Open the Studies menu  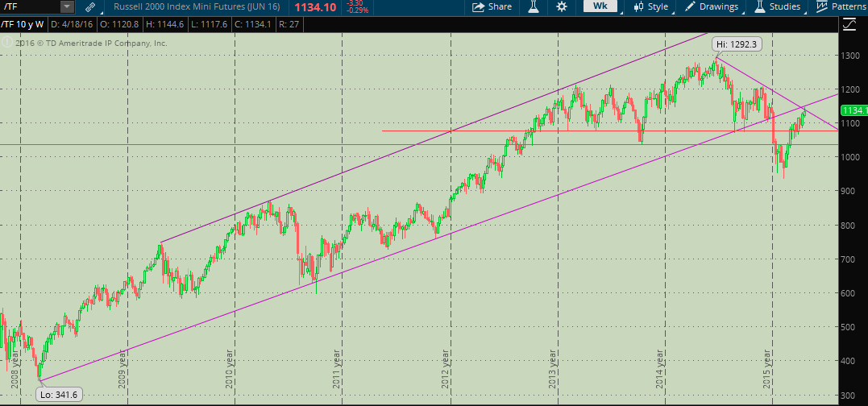coord(777,6)
